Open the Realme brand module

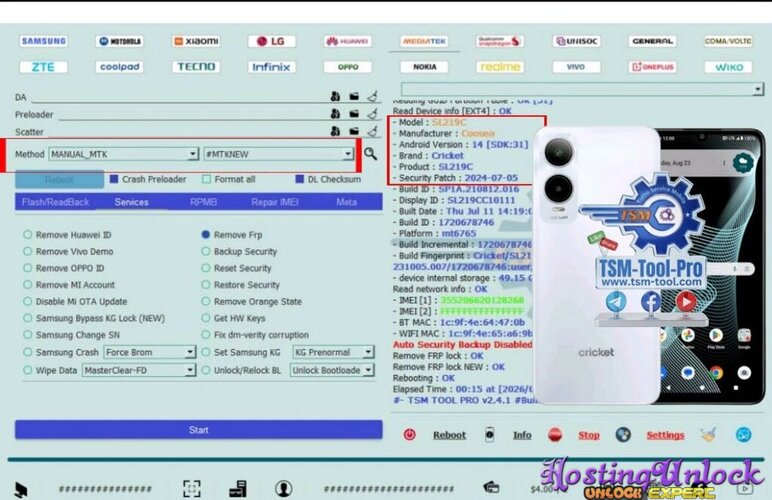[x=500, y=66]
